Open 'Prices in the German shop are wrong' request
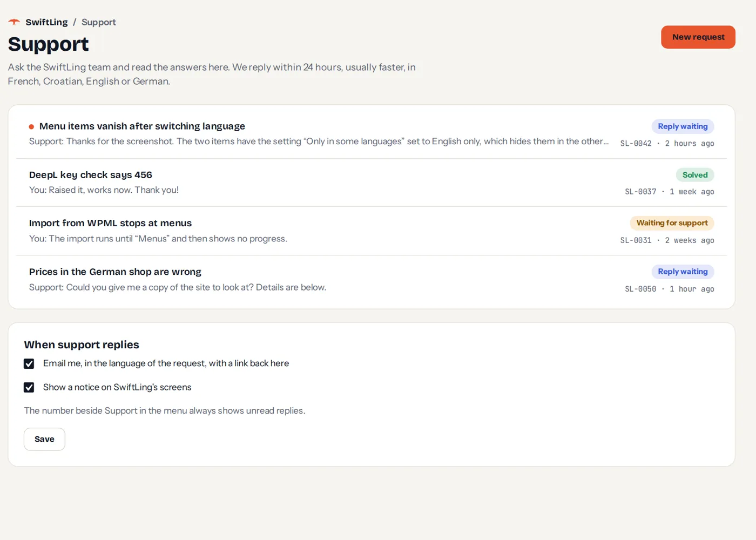The height and width of the screenshot is (540, 756). (x=372, y=280)
